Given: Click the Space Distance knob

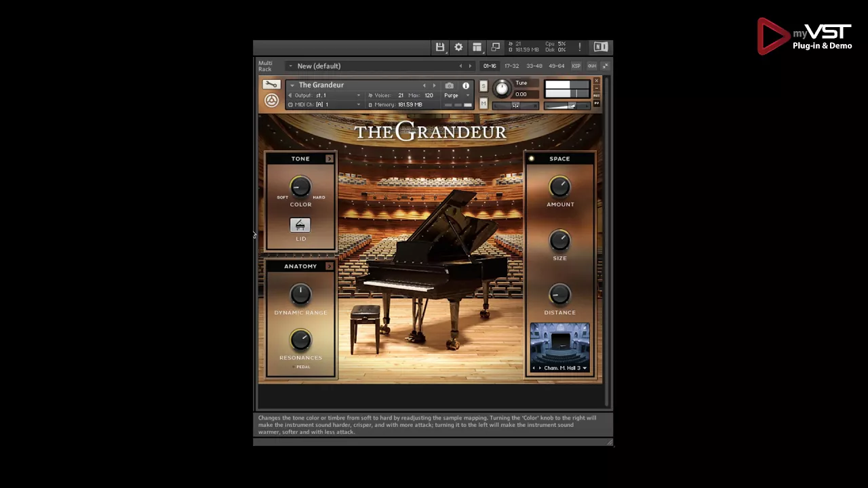Looking at the screenshot, I should tap(559, 294).
